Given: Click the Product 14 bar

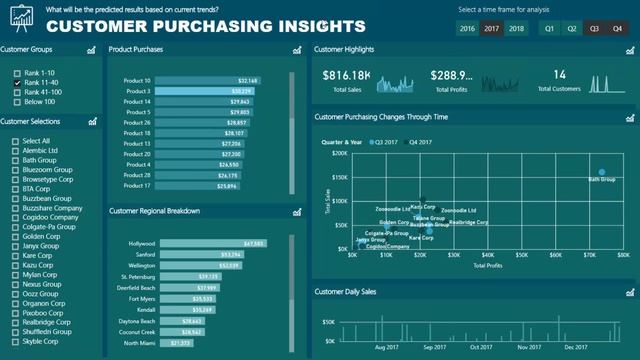Looking at the screenshot, I should tap(204, 102).
